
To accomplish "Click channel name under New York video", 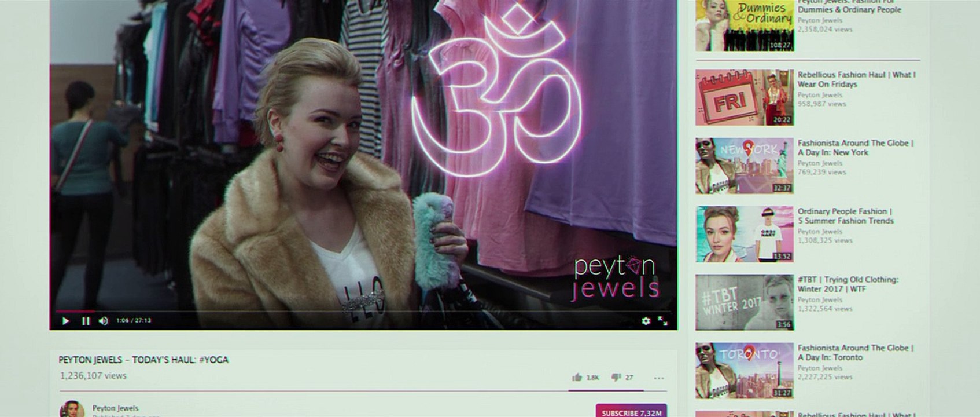I will pyautogui.click(x=820, y=163).
